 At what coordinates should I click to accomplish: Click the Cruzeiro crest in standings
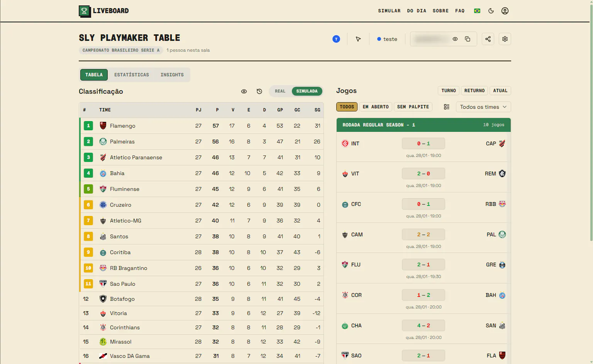[103, 205]
